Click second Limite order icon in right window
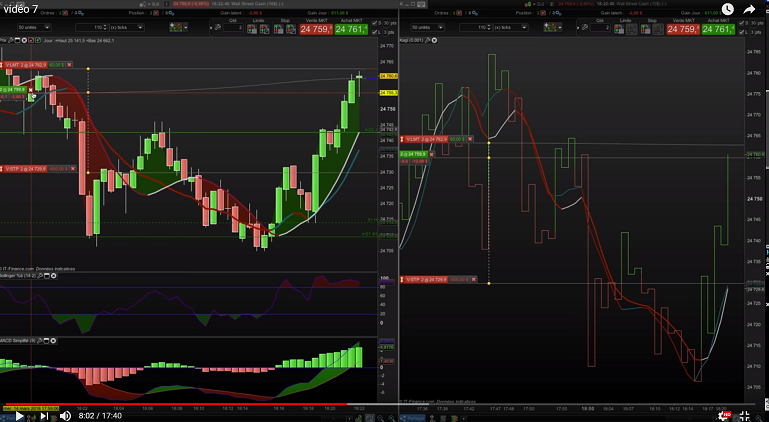This screenshot has height=422, width=769. pos(632,29)
